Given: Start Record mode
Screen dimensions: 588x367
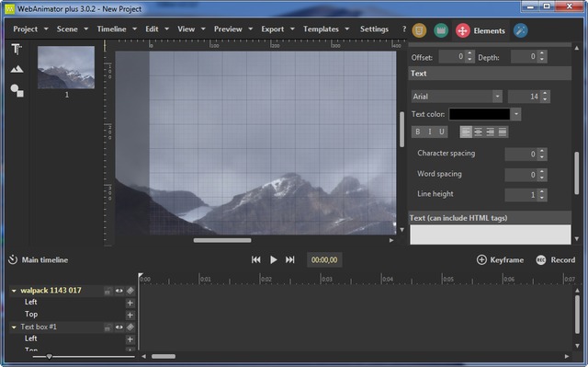Looking at the screenshot, I should pyautogui.click(x=555, y=259).
